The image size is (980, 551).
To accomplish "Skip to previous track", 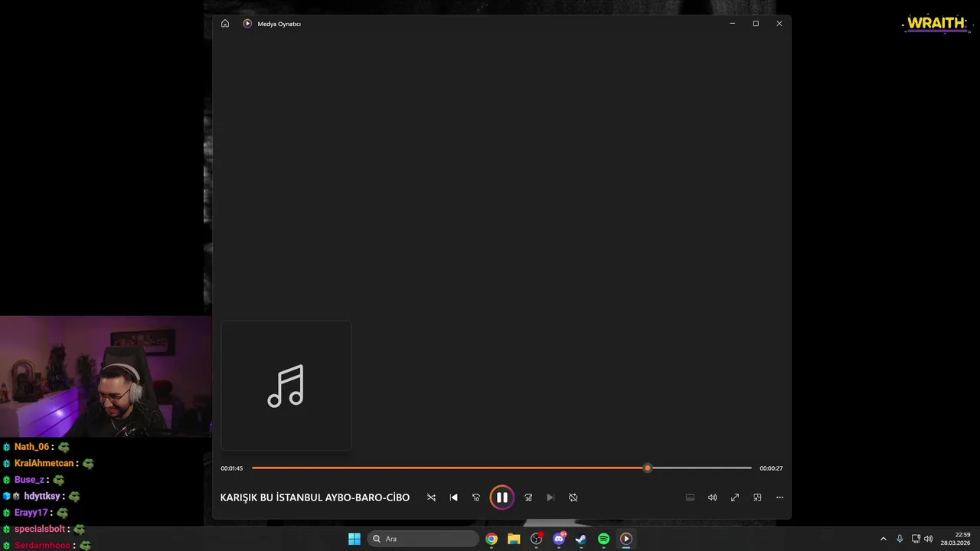I will click(454, 497).
